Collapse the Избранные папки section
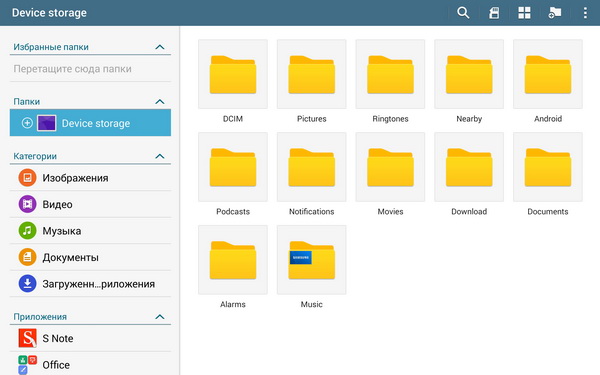Image resolution: width=600 pixels, height=375 pixels. 160,47
